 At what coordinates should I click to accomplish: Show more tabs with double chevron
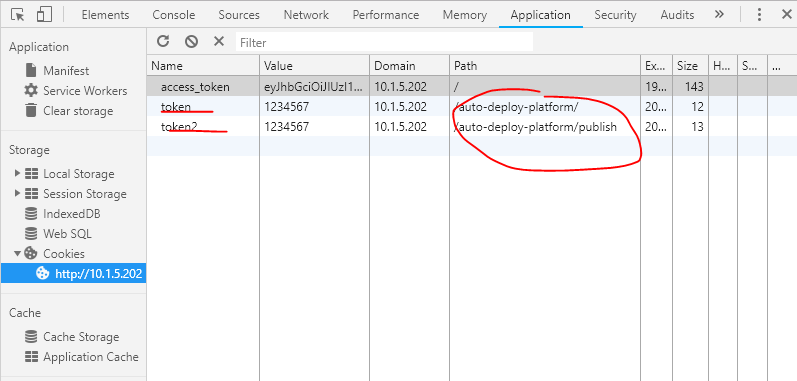[719, 14]
